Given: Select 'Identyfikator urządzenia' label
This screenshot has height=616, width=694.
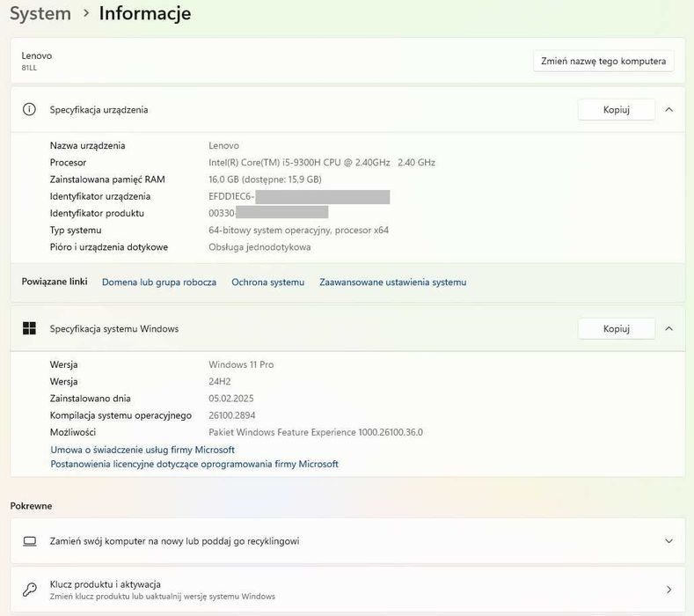Looking at the screenshot, I should point(100,196).
